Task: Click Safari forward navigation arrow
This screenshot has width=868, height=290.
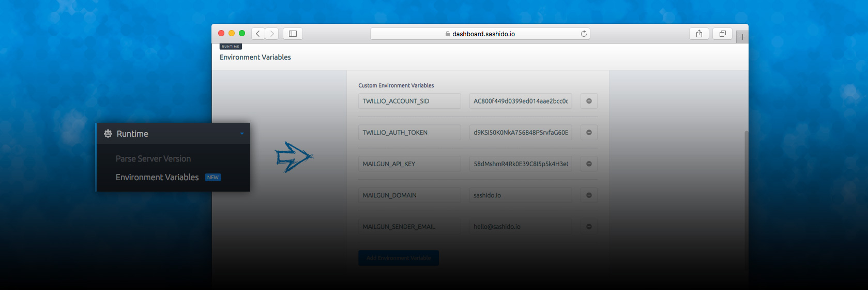Action: point(272,34)
